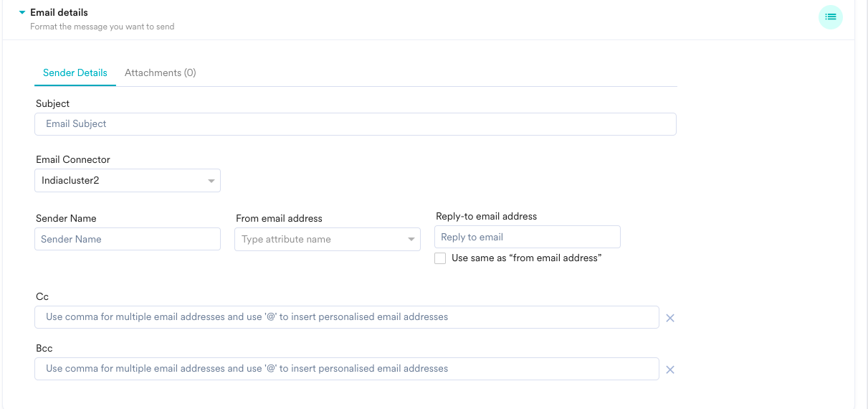Click the 'From email address' label
This screenshot has height=409, width=868.
pos(279,219)
